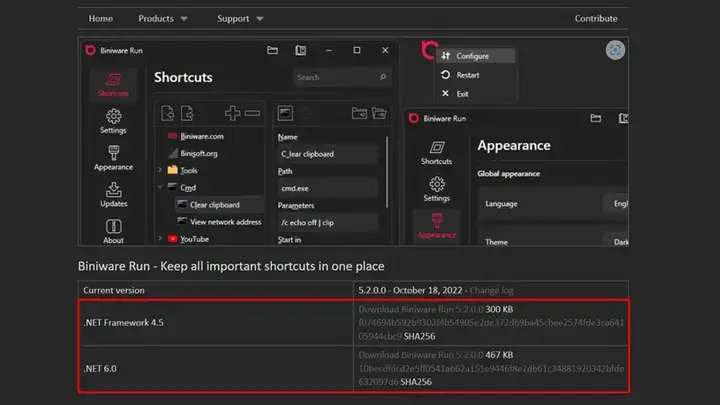The image size is (720, 405).
Task: Open the Change log link
Action: click(x=491, y=291)
